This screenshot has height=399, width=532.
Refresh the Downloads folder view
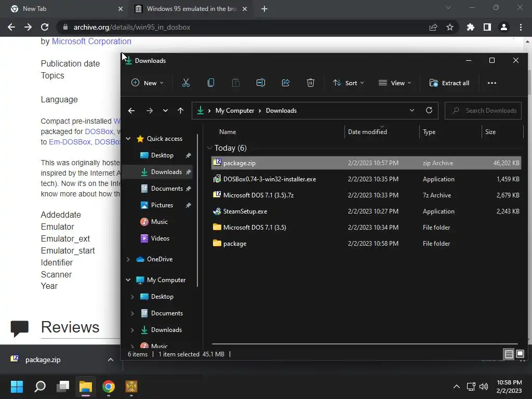pos(429,110)
